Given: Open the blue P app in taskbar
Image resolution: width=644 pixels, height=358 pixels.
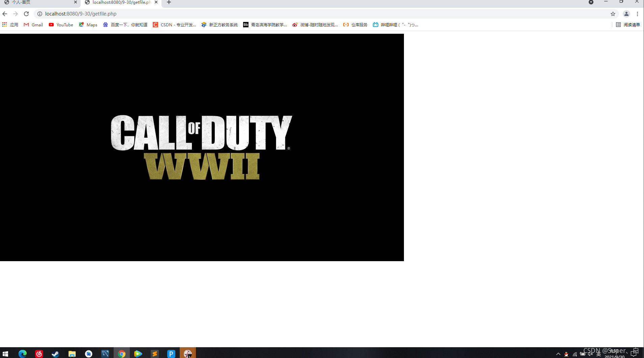Looking at the screenshot, I should (x=171, y=353).
